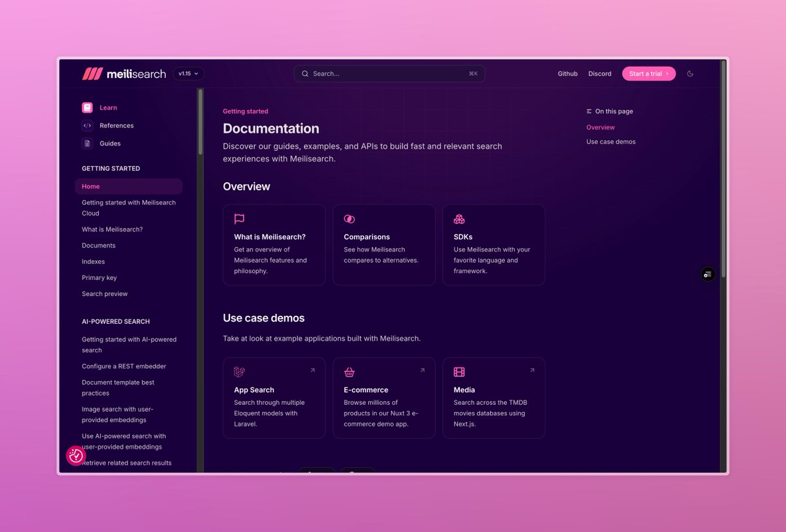Screen dimensions: 786x532
Task: Focus the Search input field
Action: point(390,74)
